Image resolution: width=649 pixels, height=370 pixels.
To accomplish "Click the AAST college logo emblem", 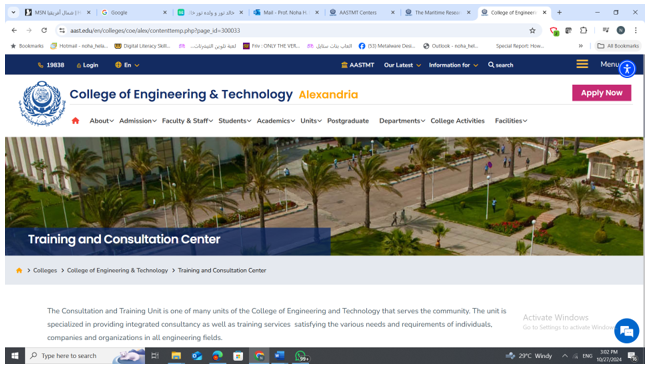I will 42,103.
